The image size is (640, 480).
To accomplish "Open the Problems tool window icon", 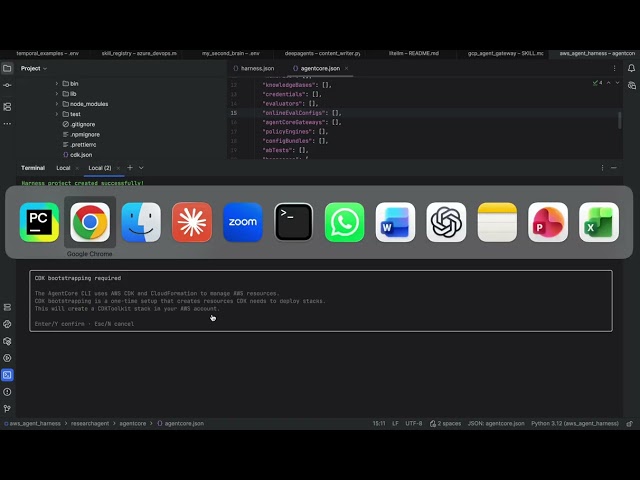I will pyautogui.click(x=7, y=392).
